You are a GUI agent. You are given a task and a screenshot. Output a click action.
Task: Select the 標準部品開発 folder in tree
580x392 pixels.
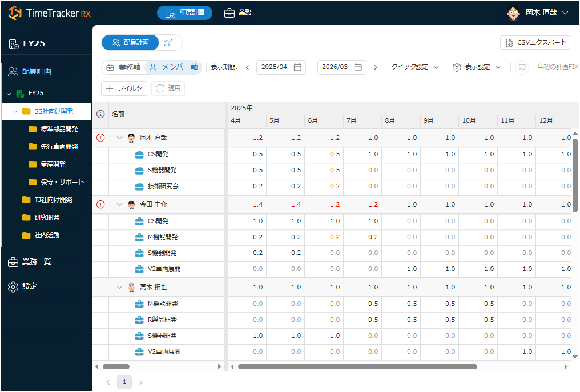click(x=59, y=129)
